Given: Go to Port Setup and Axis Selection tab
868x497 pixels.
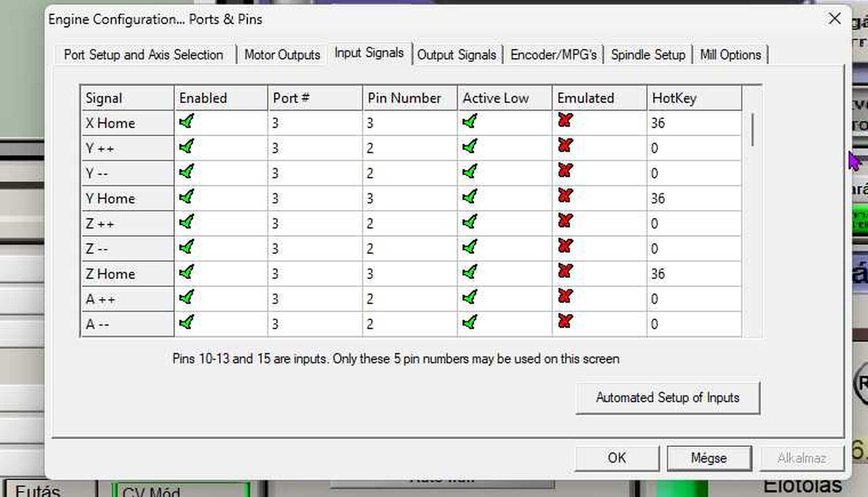Looking at the screenshot, I should pos(144,55).
